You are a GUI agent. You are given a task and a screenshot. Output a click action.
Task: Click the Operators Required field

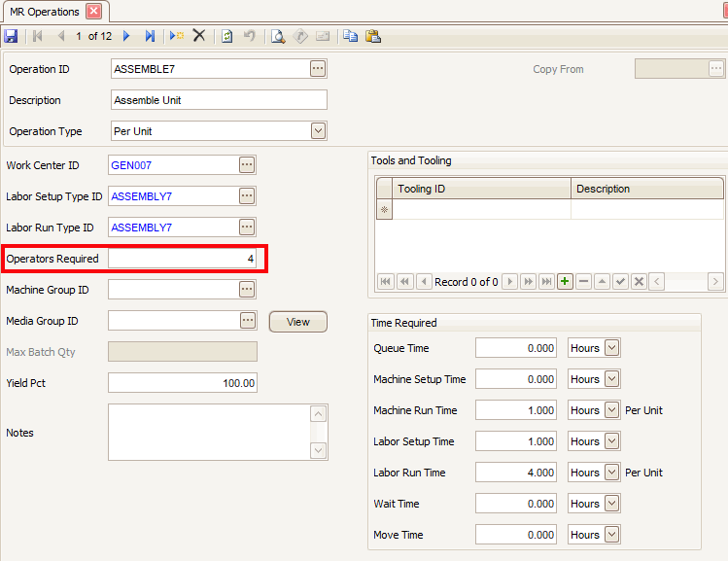click(182, 259)
